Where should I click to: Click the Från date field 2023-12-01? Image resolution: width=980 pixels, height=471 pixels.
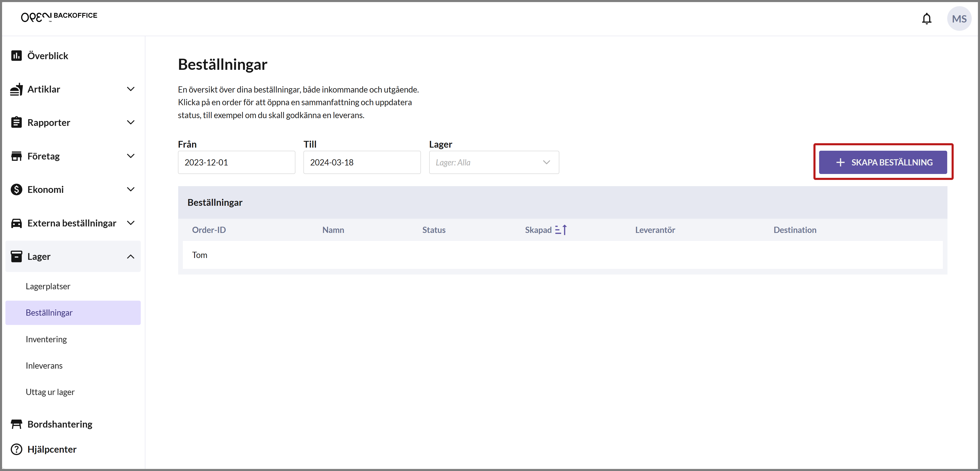(x=236, y=162)
